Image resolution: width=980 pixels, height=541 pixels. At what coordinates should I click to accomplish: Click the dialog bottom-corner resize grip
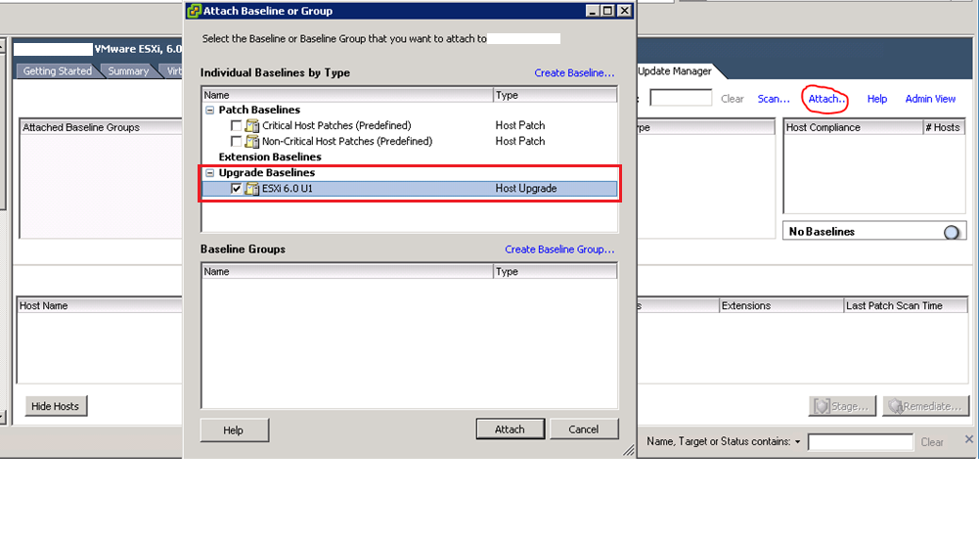coord(629,450)
